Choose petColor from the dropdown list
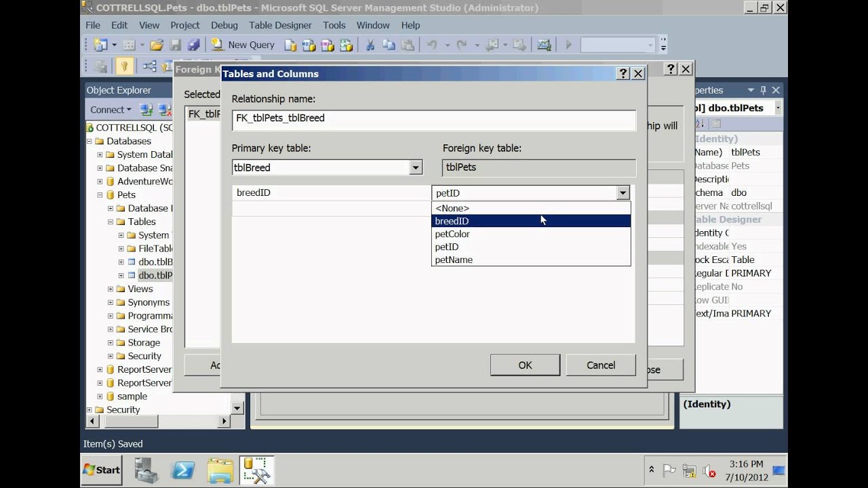Screen dimensions: 868x488 (x=531, y=234)
